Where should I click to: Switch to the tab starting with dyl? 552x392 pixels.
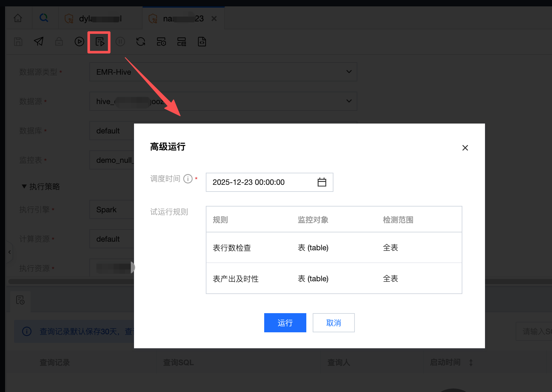pos(100,19)
